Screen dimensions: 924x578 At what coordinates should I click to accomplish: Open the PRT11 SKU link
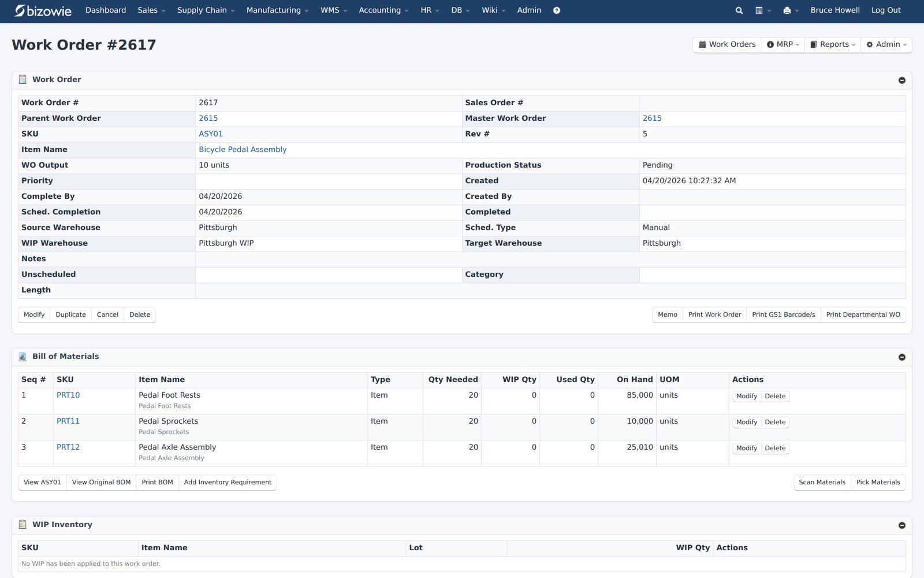(x=68, y=421)
